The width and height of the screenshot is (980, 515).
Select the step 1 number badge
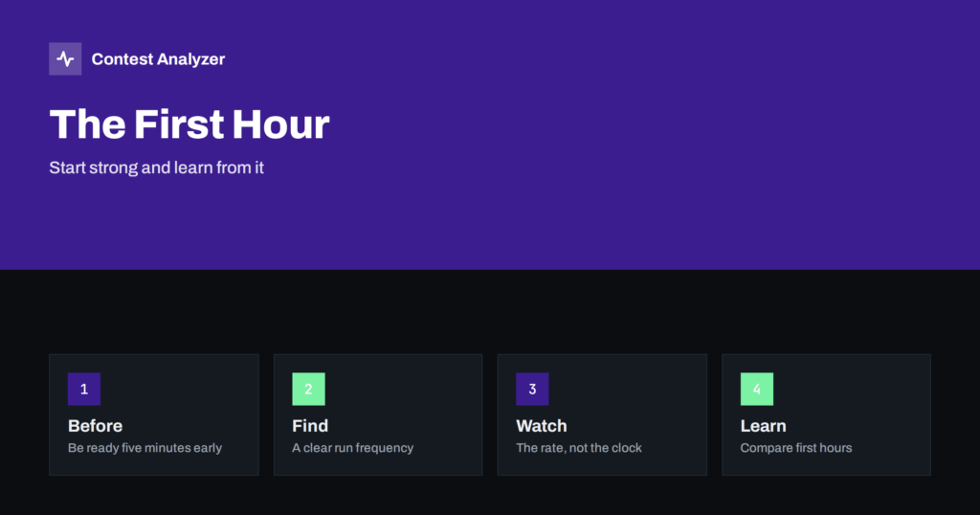tap(84, 389)
